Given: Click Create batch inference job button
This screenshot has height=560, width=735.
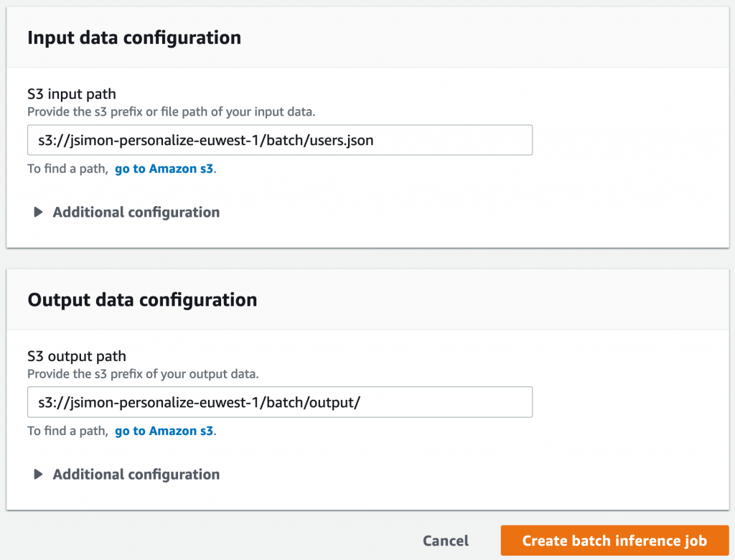Looking at the screenshot, I should (614, 541).
